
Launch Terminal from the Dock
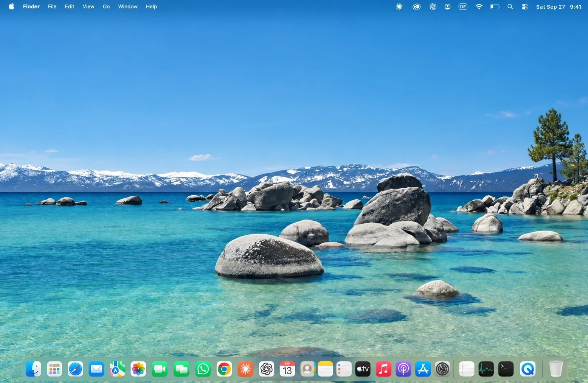tap(506, 369)
